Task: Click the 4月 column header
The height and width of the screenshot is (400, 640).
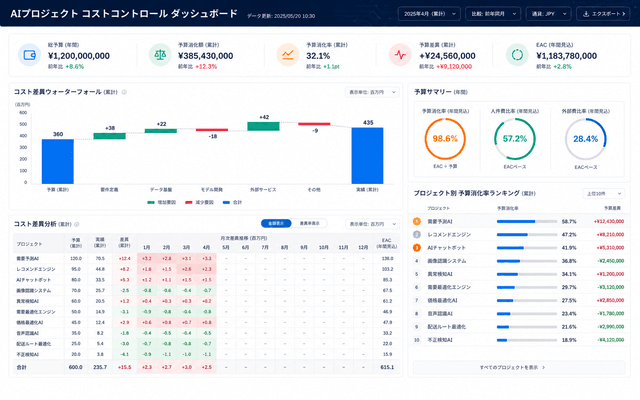Action: 207,247
